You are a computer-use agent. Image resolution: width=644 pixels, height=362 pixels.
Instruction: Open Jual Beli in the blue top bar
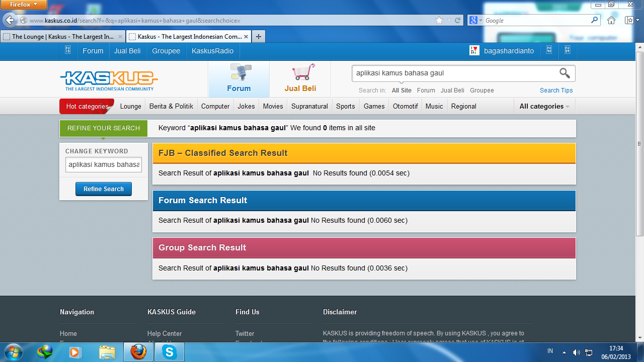[x=127, y=51]
